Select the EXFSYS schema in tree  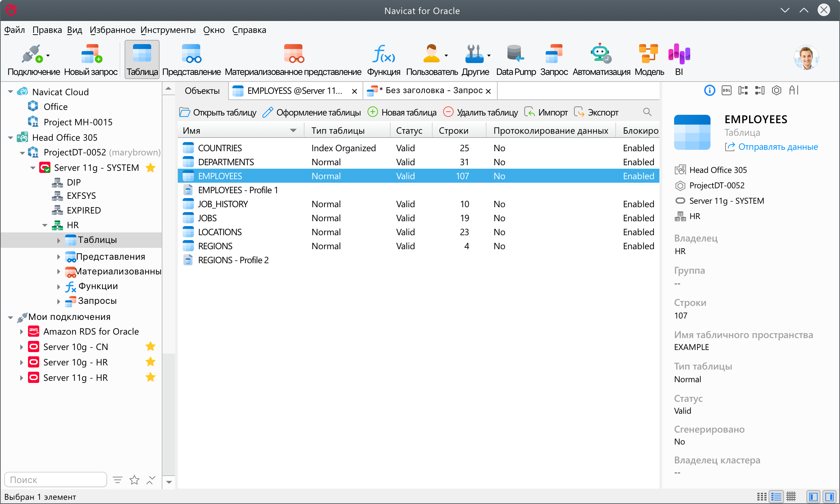pyautogui.click(x=81, y=196)
